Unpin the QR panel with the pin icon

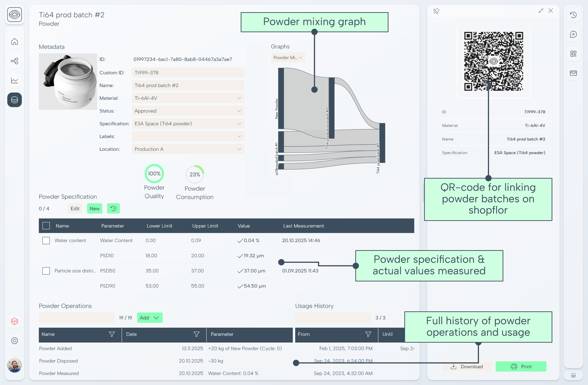coord(436,11)
